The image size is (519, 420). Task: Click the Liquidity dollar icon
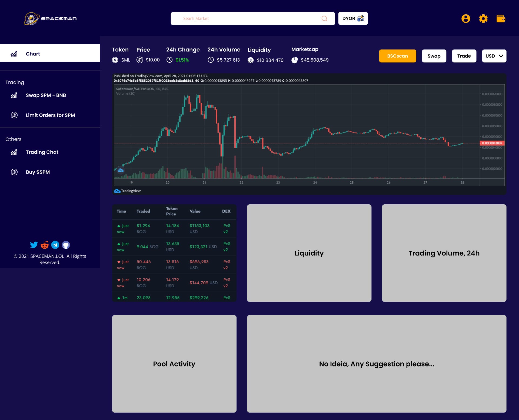tap(251, 60)
